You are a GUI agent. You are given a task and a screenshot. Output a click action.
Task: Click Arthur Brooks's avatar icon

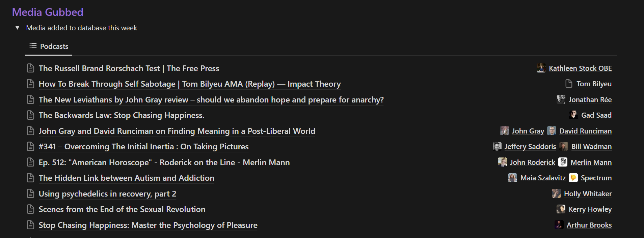tap(559, 225)
